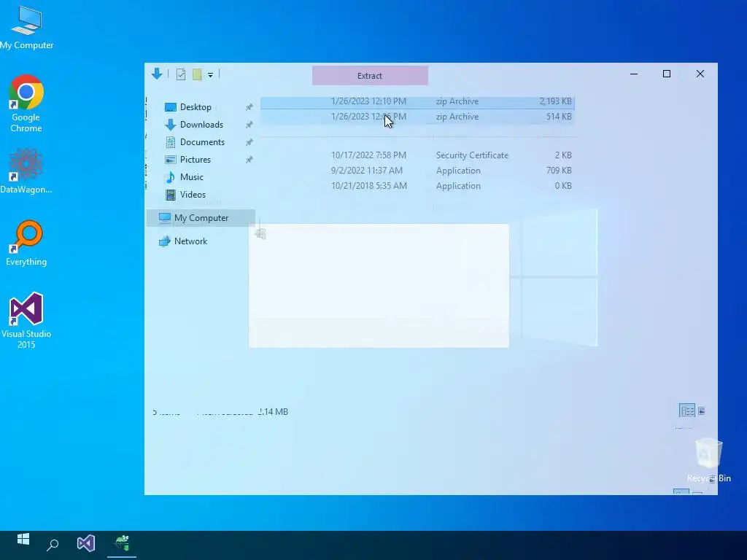The image size is (747, 560).
Task: Open the Windows Start menu
Action: pos(23,540)
